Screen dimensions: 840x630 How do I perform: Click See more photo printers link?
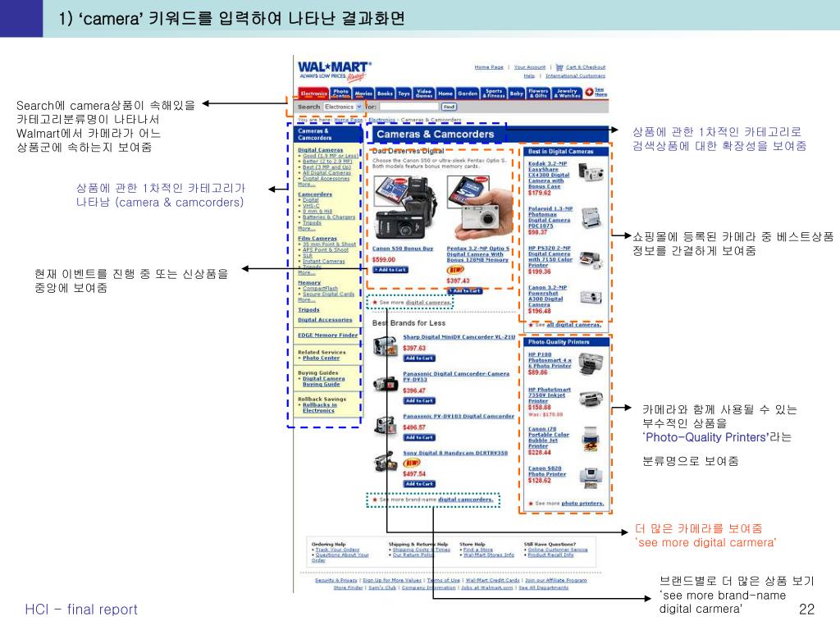(582, 504)
